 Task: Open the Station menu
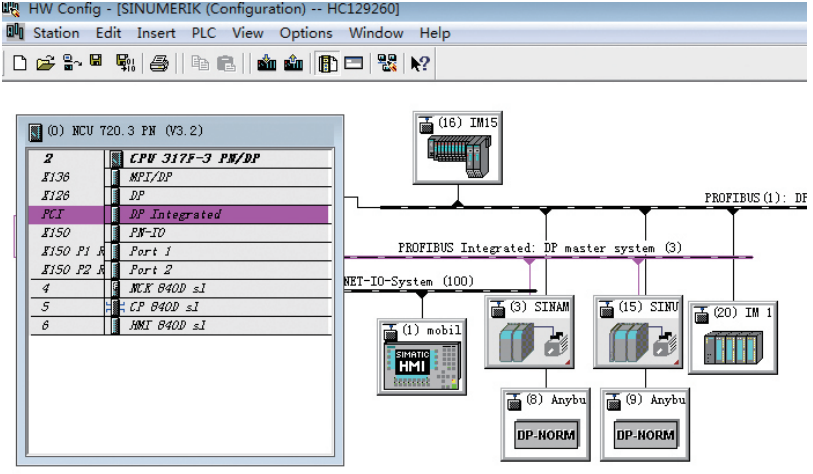click(x=56, y=32)
